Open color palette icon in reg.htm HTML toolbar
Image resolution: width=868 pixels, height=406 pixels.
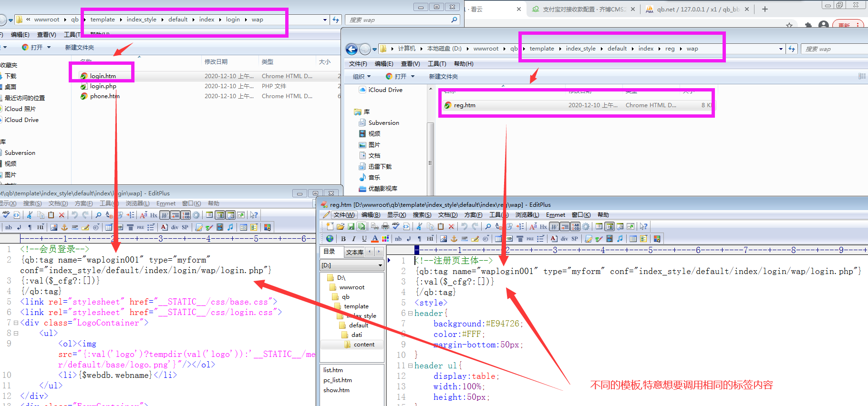[385, 239]
